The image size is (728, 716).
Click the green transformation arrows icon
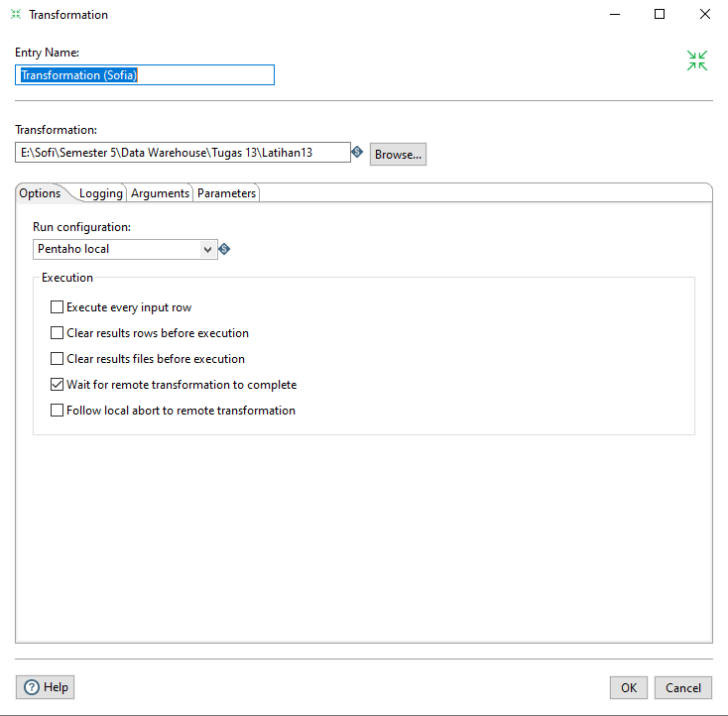[697, 60]
